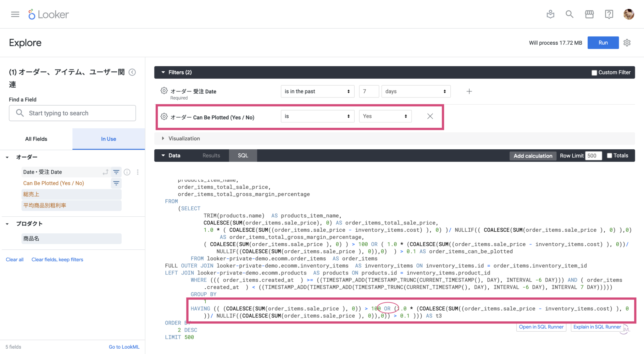644x354 pixels.
Task: Open the three-dot menu for Date・受注 Date
Action: pos(138,172)
